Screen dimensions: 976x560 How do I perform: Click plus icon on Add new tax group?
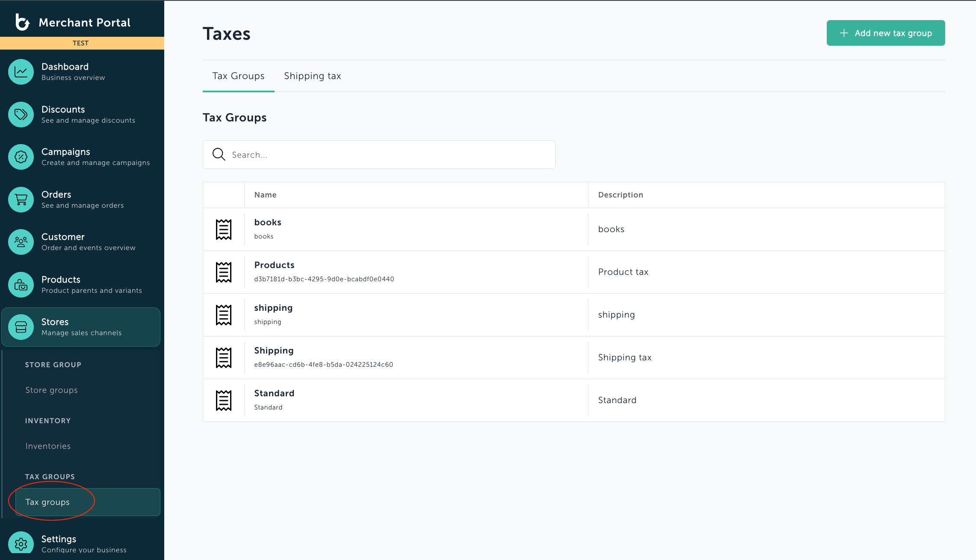(844, 33)
